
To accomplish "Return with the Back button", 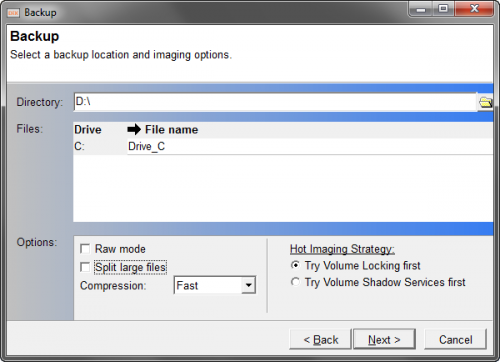I will click(x=320, y=339).
